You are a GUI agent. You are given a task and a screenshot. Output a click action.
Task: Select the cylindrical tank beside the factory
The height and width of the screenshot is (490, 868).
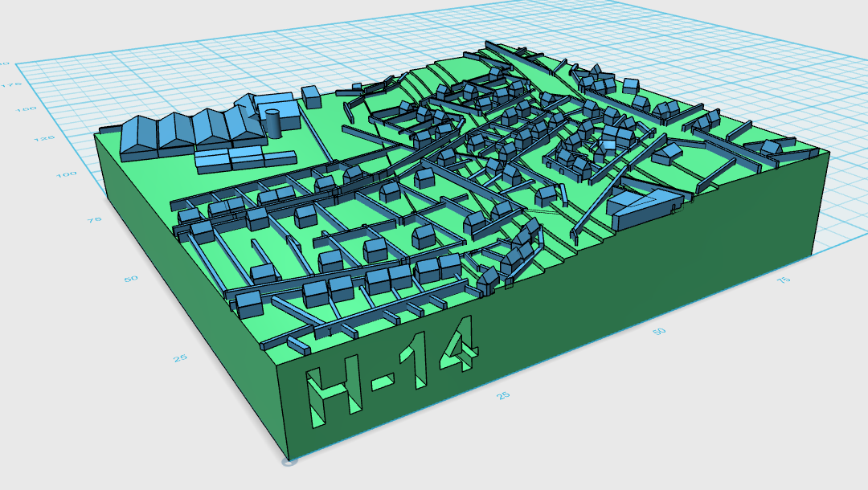click(x=273, y=124)
